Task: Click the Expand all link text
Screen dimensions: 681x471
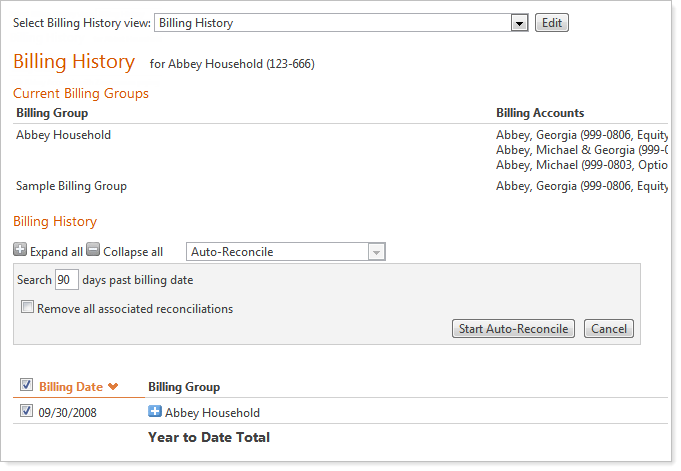Action: click(56, 252)
